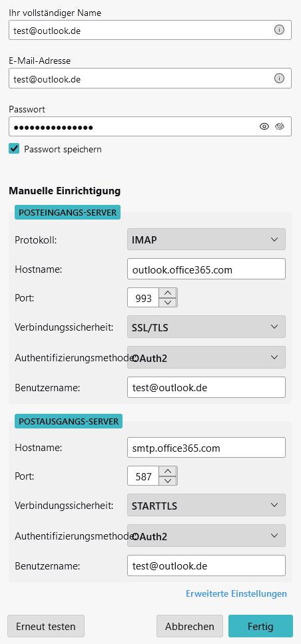Decrease incoming port 993 with down arrow
Viewport: 301px width, 644px height.
(x=167, y=303)
